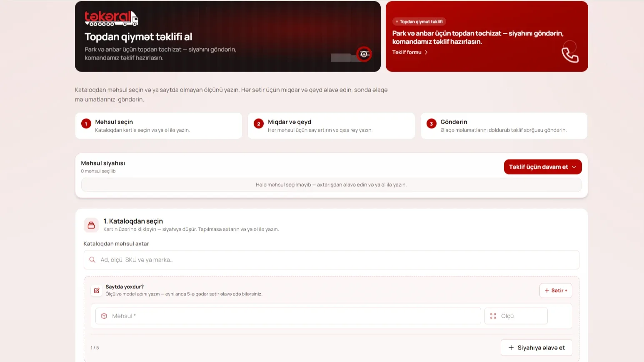Click the 1. Kataloqdan seçin heading

(x=133, y=221)
